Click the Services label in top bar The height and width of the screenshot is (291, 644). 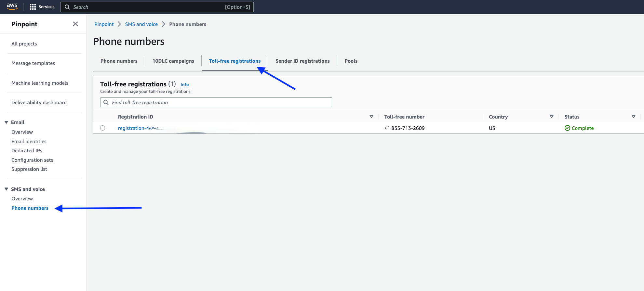[47, 7]
